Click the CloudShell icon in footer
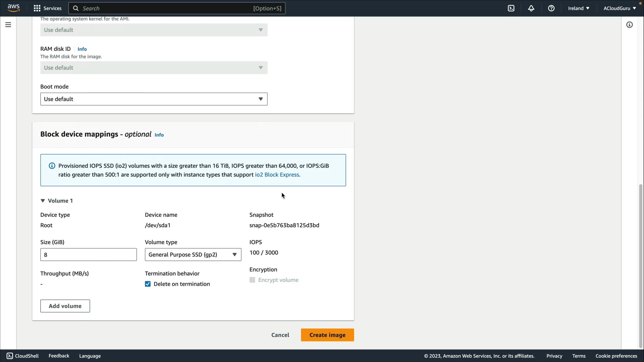Viewport: 644px width, 362px height. (10, 356)
